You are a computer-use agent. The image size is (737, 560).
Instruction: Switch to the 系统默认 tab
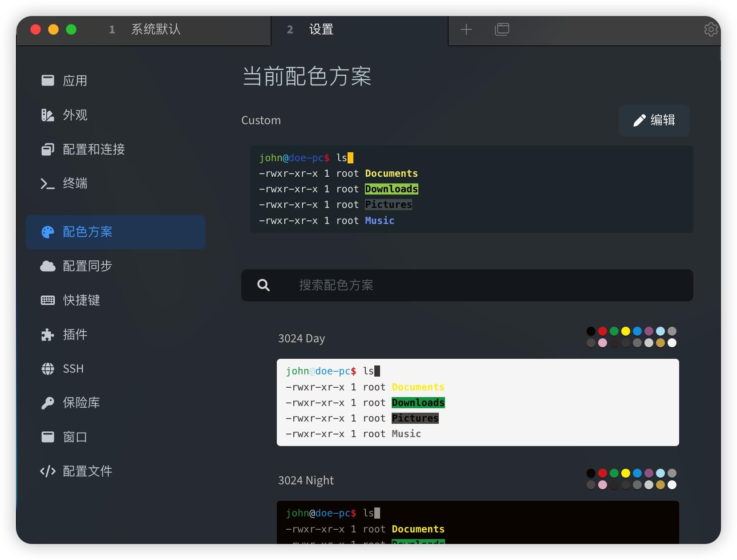(155, 30)
